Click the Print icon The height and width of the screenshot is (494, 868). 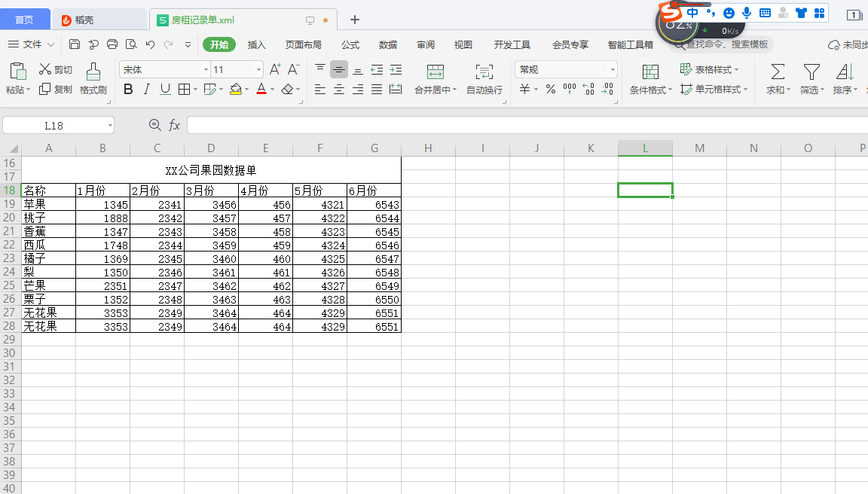112,44
